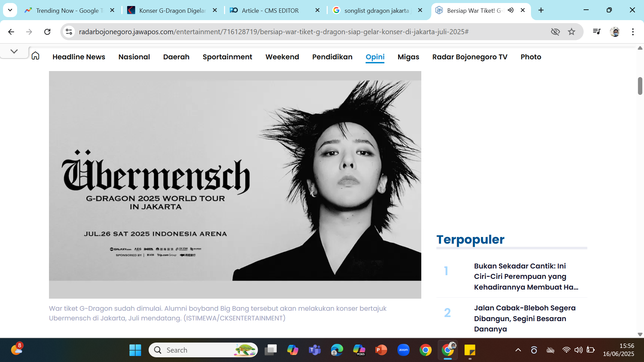Open the Chrome profile avatar

point(615,32)
